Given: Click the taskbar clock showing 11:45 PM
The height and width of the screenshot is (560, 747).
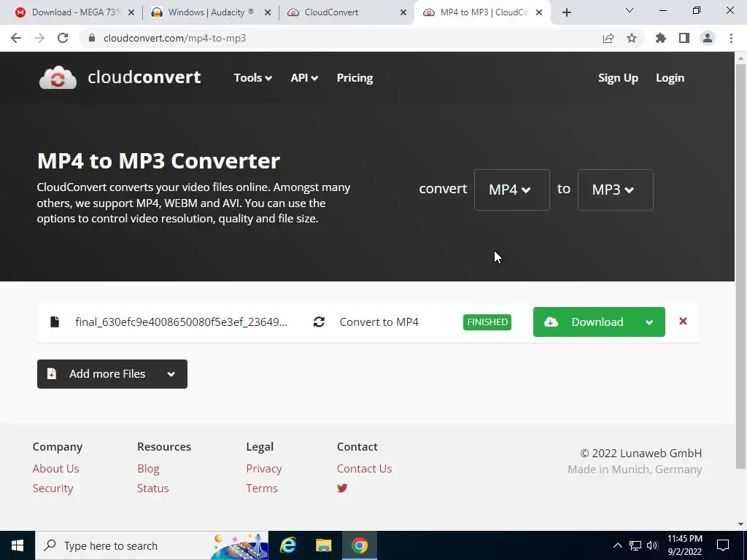Looking at the screenshot, I should tap(684, 545).
